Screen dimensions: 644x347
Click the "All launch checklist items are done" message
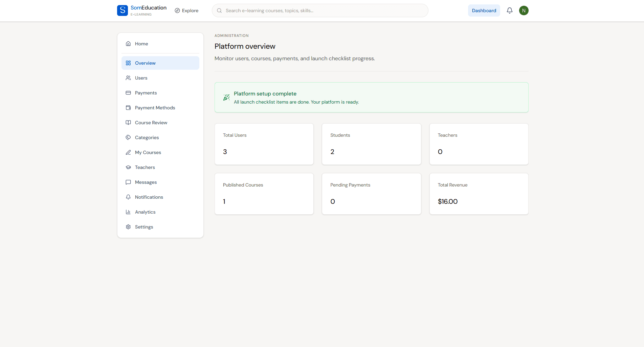pos(296,102)
